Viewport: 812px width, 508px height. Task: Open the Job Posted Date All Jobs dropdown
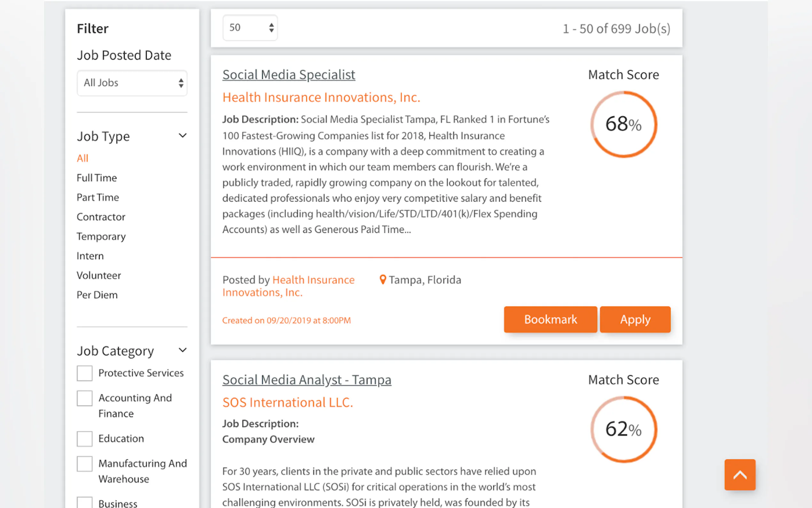(132, 83)
